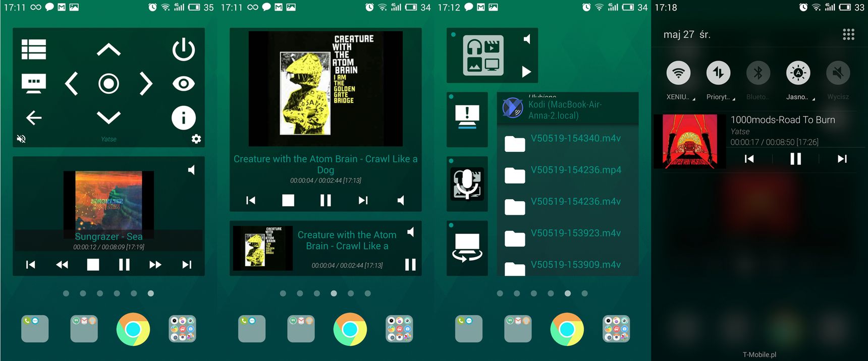This screenshot has height=361, width=868.
Task: Skip to previous track in Sungrazer widget
Action: (31, 265)
